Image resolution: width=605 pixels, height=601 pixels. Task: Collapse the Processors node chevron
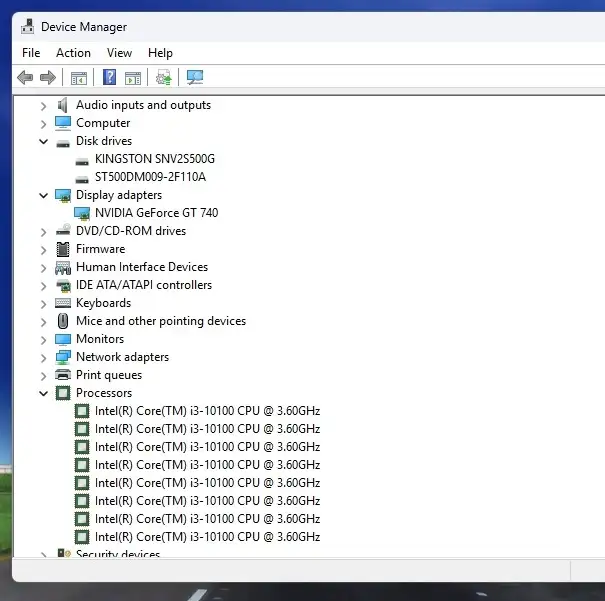pyautogui.click(x=44, y=393)
